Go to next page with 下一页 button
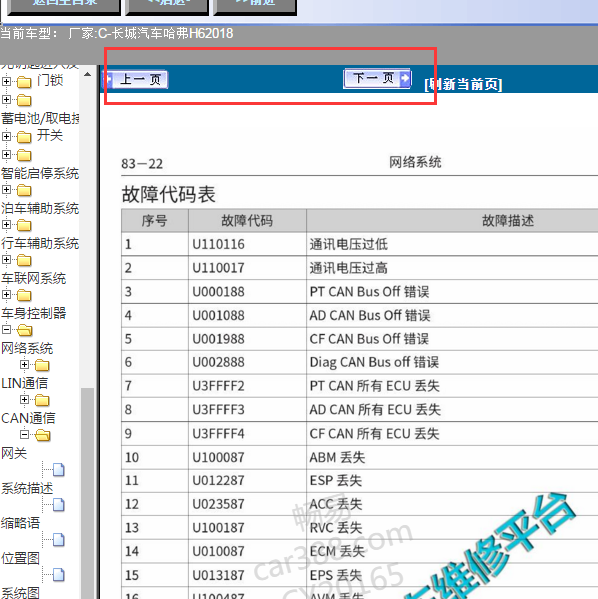This screenshot has height=599, width=598. click(377, 78)
